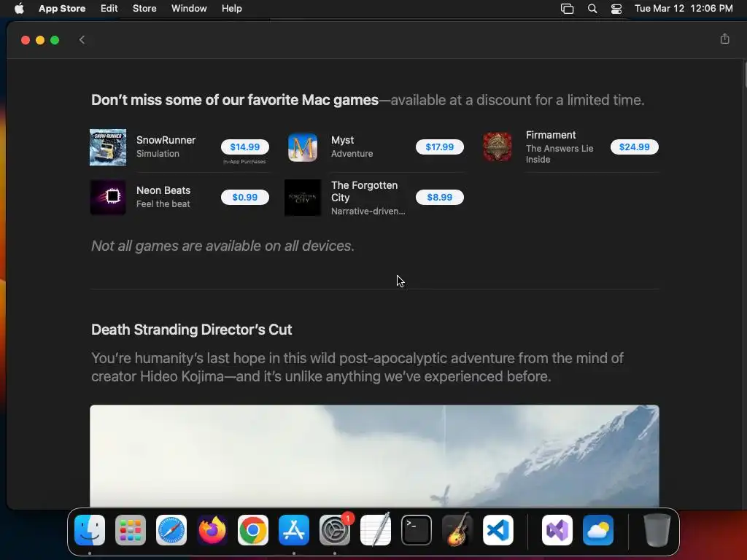747x560 pixels.
Task: Launch GarageBand from the Dock
Action: pyautogui.click(x=457, y=530)
